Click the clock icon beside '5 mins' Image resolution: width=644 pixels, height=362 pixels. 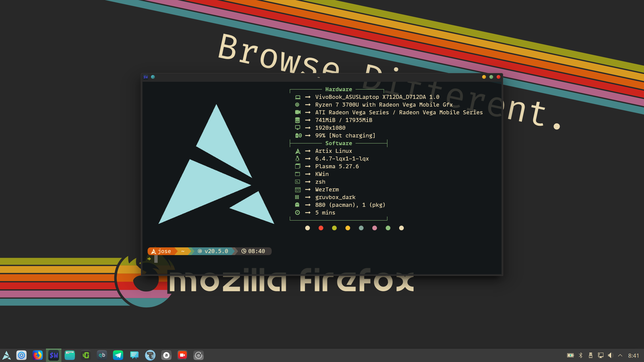pos(298,213)
